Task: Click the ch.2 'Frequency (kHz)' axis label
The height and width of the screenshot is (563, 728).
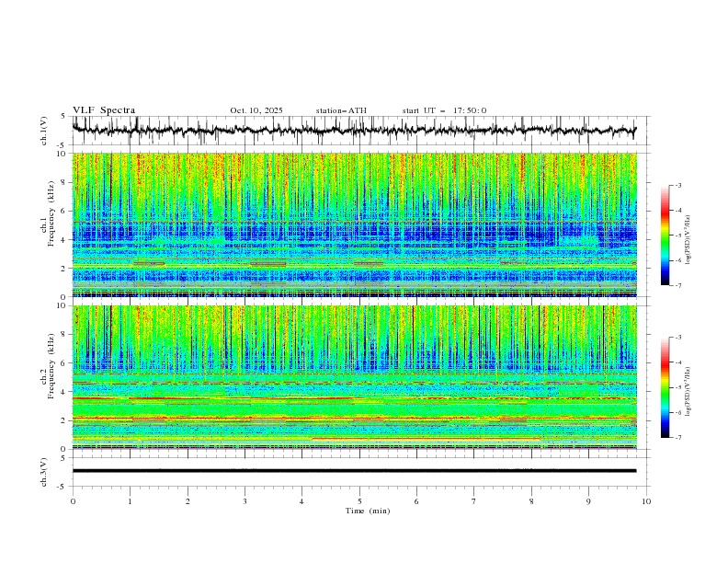Action: [x=51, y=366]
